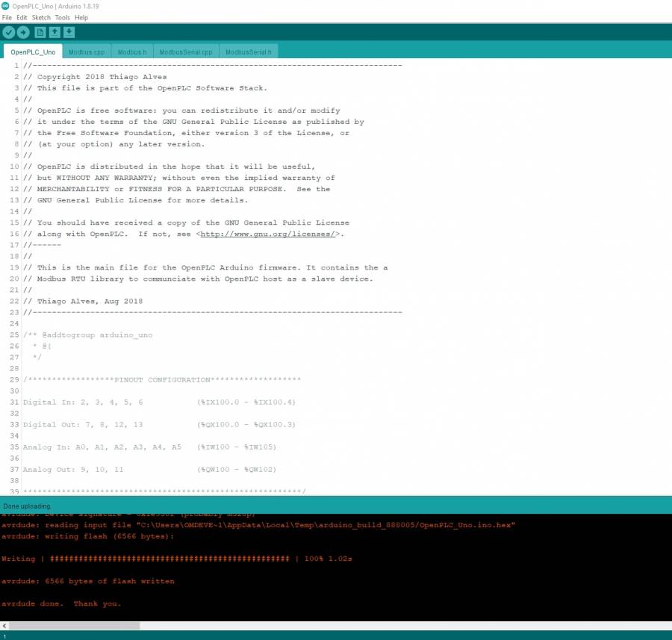The height and width of the screenshot is (640, 672).
Task: Open the Sketch menu
Action: coord(41,17)
